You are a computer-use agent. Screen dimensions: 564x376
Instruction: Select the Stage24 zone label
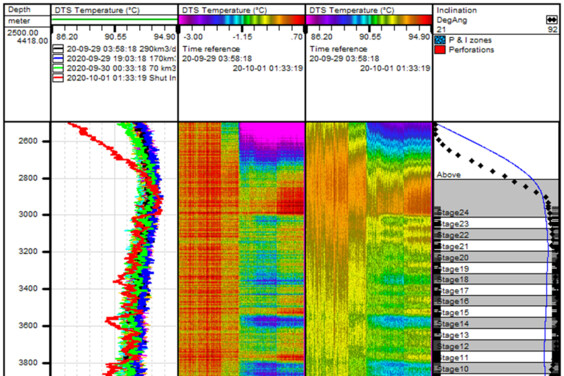[452, 212]
